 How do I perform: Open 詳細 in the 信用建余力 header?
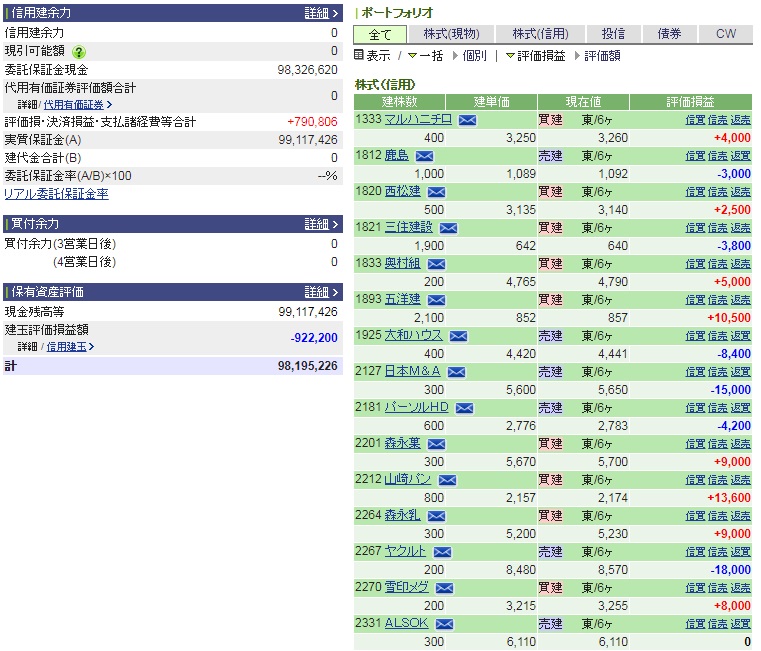tap(321, 13)
